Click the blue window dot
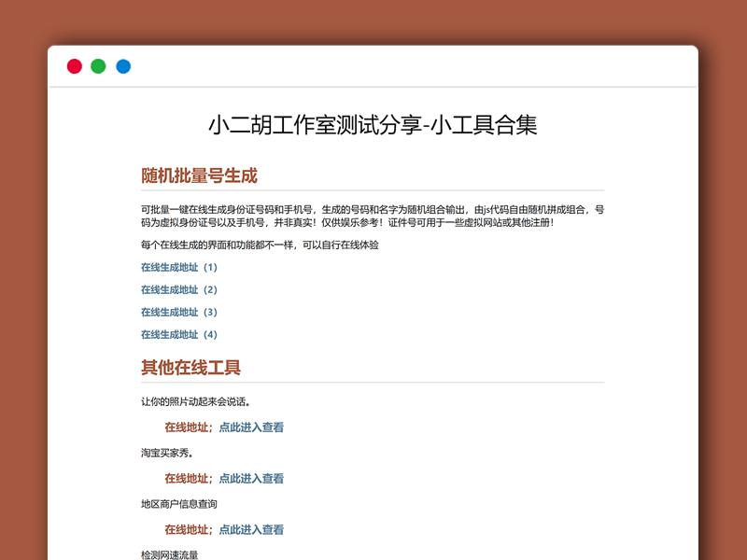 pos(123,66)
